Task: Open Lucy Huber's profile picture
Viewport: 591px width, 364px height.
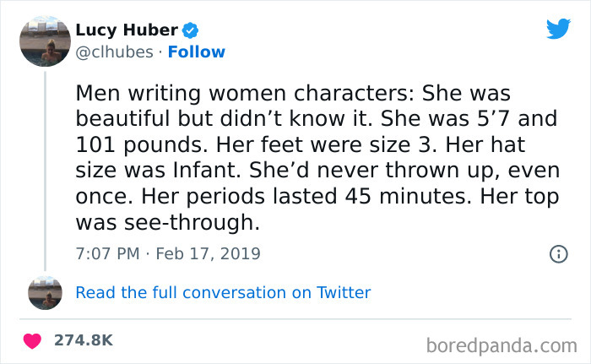Action: click(x=45, y=41)
